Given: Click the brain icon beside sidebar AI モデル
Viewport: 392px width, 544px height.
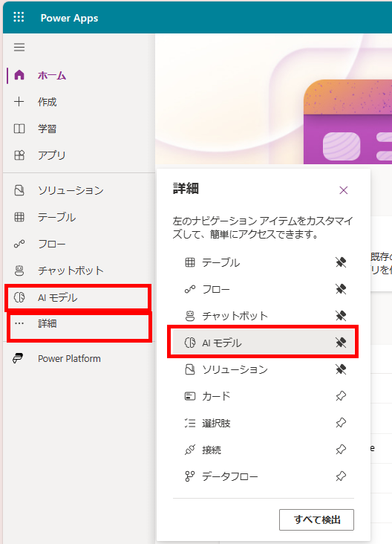Looking at the screenshot, I should pyautogui.click(x=19, y=297).
